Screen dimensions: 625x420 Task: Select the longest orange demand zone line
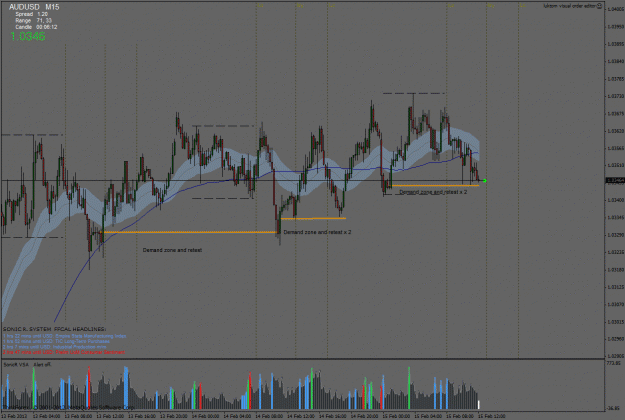point(189,232)
